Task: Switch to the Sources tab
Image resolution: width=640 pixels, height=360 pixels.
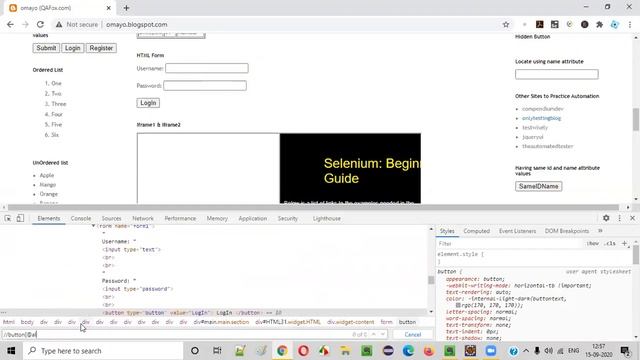Action: (x=111, y=218)
